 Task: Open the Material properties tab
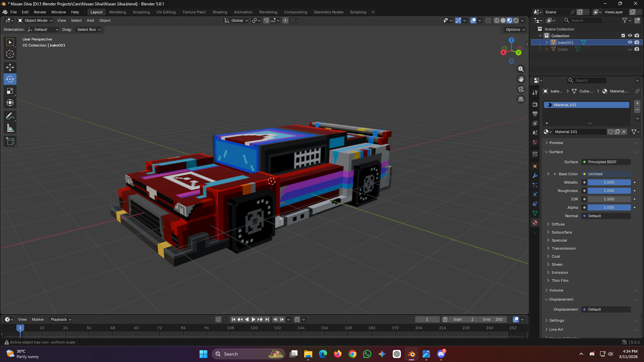[535, 223]
